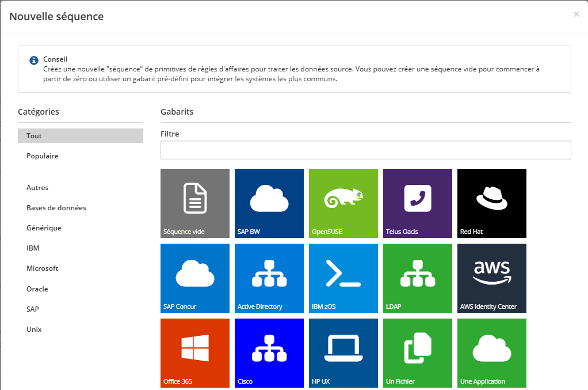Select the Un Fichier template
Screen dimensions: 588x390
(417, 352)
